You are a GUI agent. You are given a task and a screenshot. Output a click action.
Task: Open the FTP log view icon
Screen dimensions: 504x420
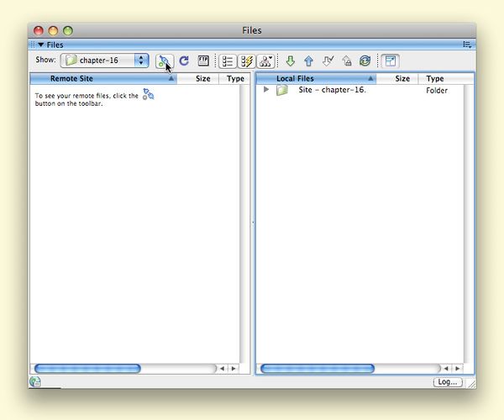pyautogui.click(x=203, y=60)
